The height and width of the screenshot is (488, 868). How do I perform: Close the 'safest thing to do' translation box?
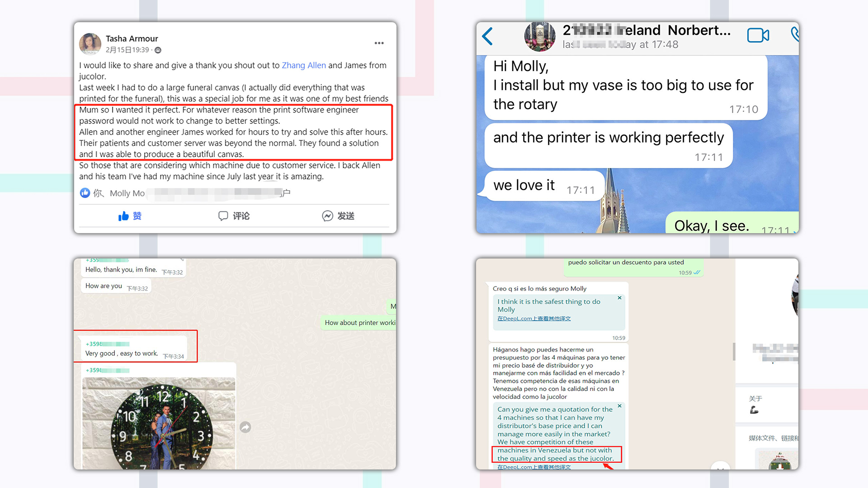point(619,298)
